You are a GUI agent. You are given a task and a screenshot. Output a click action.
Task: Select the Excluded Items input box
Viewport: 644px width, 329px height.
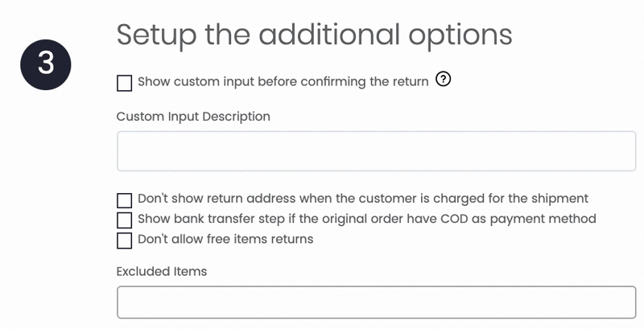376,302
